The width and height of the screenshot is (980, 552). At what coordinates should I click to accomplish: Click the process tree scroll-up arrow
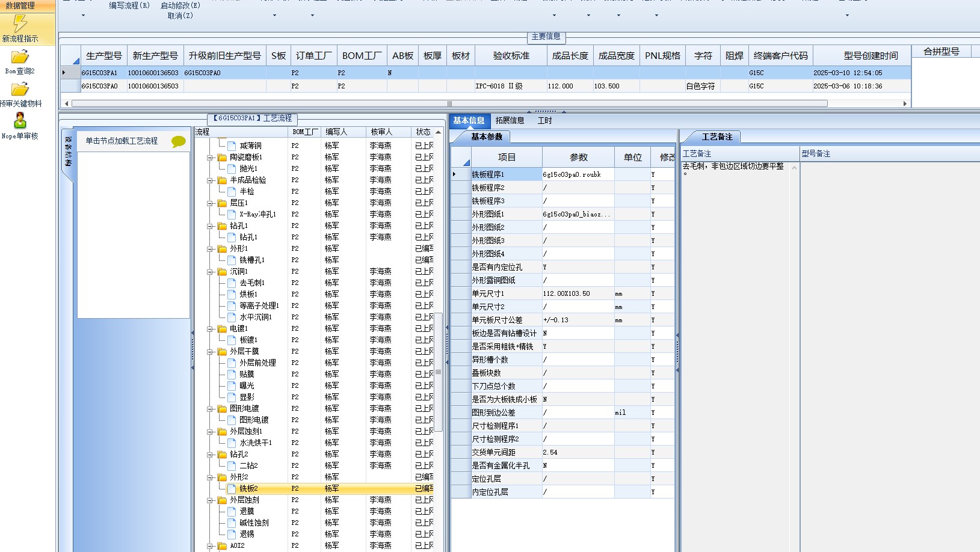(439, 132)
